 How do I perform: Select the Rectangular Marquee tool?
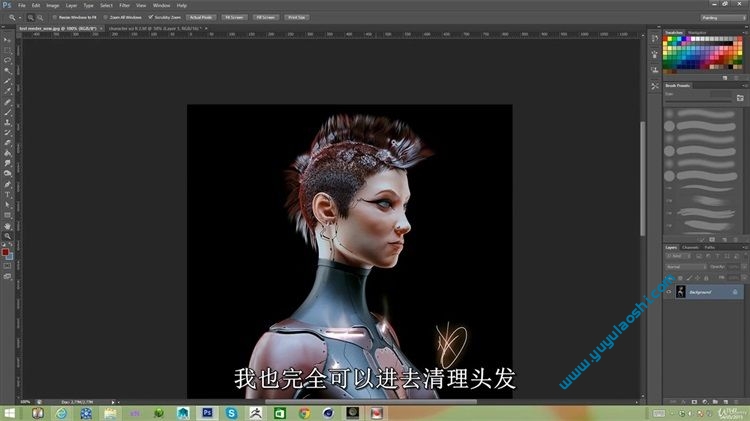coord(7,50)
